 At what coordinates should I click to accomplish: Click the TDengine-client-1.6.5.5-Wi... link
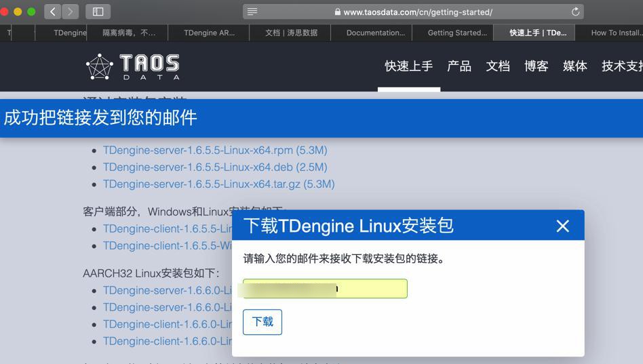[168, 245]
